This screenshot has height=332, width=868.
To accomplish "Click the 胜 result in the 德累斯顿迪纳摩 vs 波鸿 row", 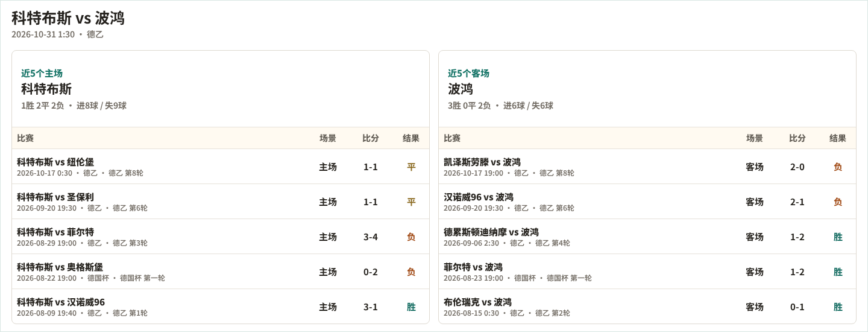I will click(838, 237).
